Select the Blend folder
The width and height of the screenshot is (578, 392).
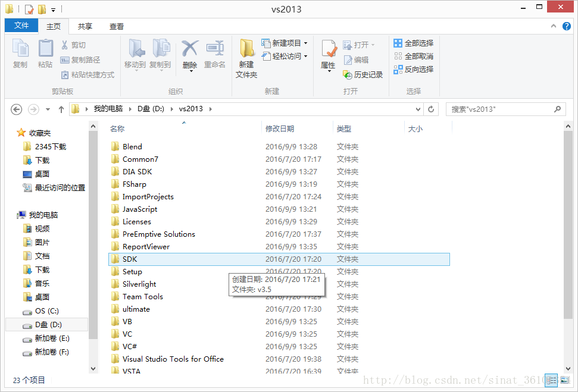tap(279, 147)
